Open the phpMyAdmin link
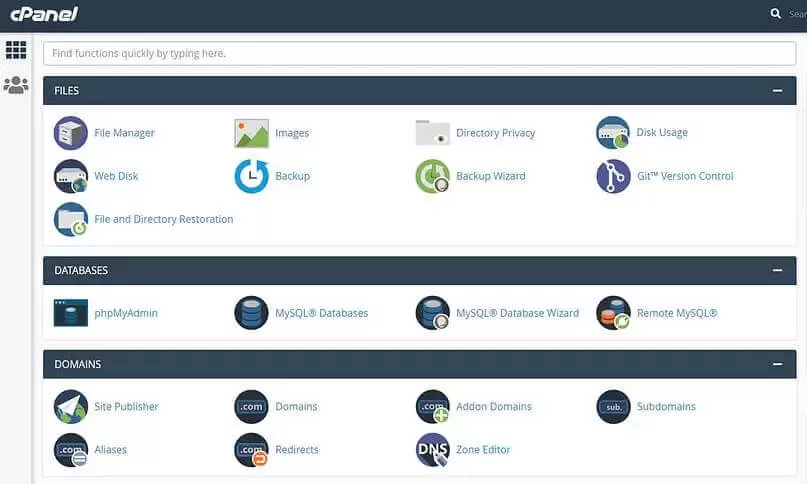 click(126, 313)
